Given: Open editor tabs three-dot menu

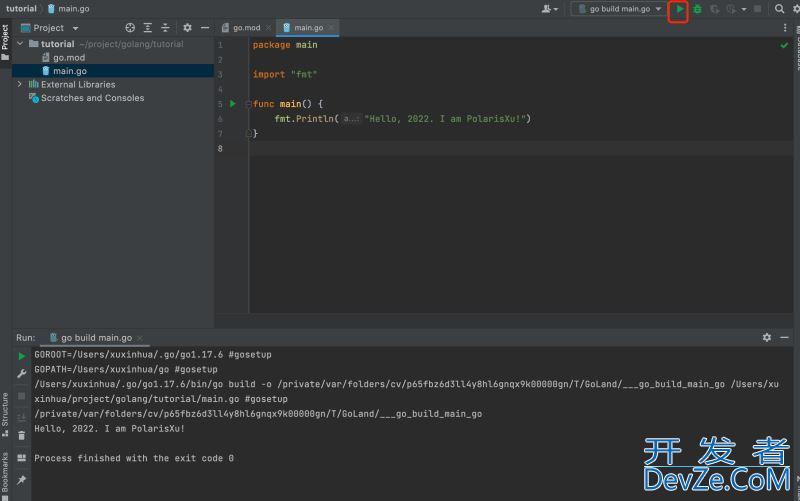Looking at the screenshot, I should [x=785, y=28].
